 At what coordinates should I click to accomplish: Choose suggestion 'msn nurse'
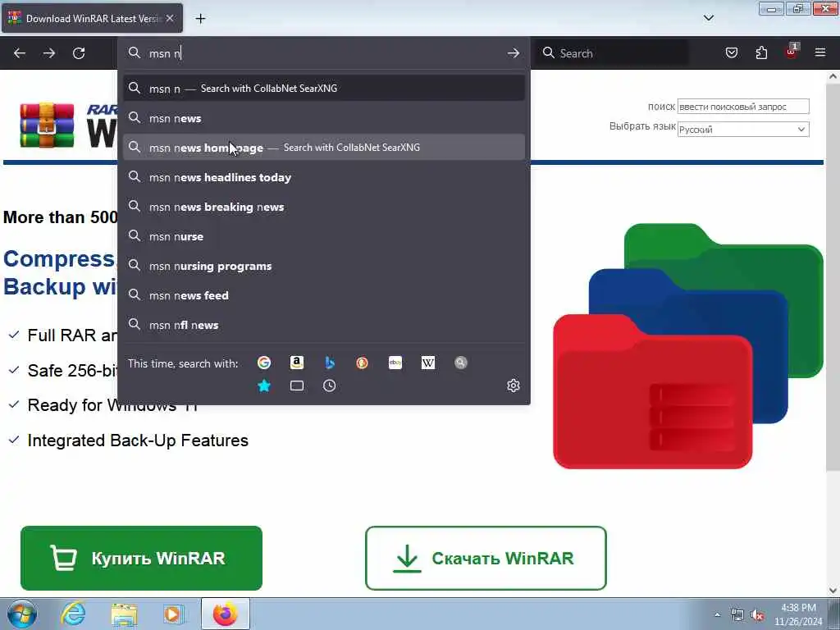(323, 236)
